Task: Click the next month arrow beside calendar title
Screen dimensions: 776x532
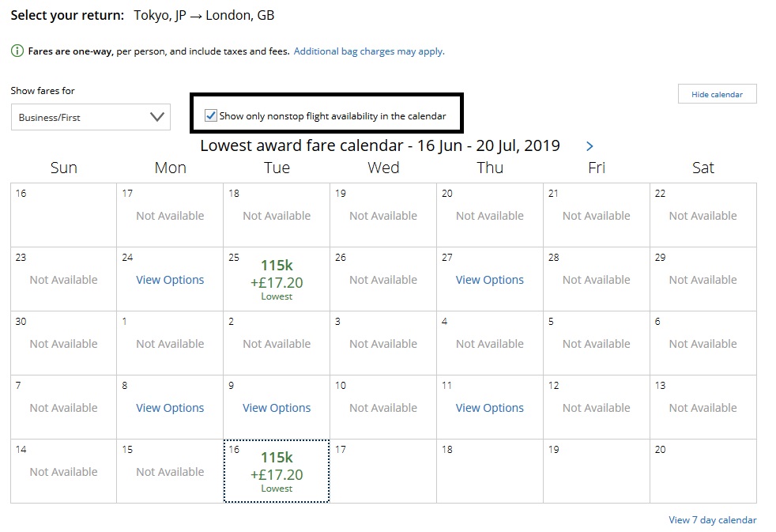Action: 590,146
